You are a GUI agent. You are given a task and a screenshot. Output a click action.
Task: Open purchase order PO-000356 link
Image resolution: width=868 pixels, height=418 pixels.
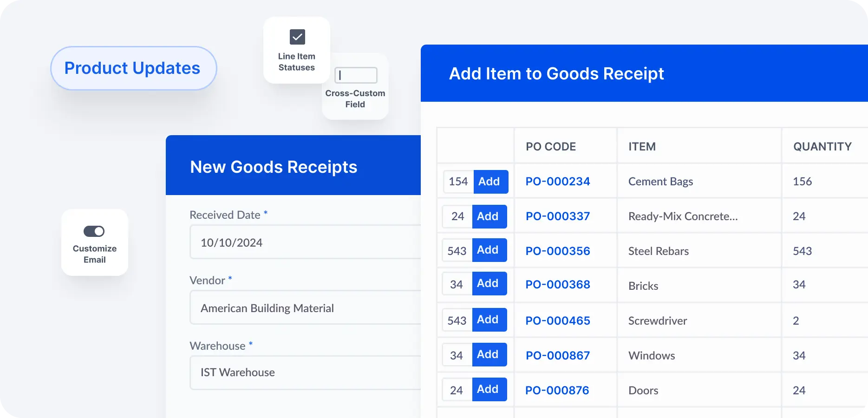pos(558,251)
